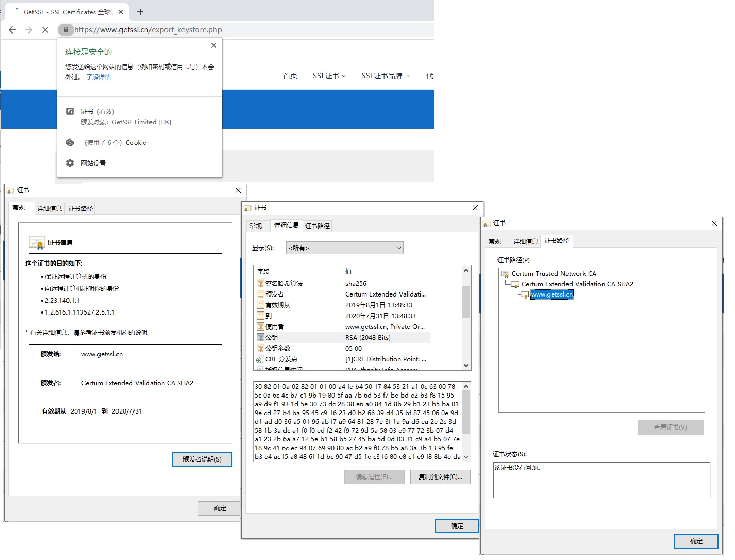Image resolution: width=735 pixels, height=560 pixels.
Task: Click Certum Extended Validation CA certificate icon
Action: (x=515, y=284)
